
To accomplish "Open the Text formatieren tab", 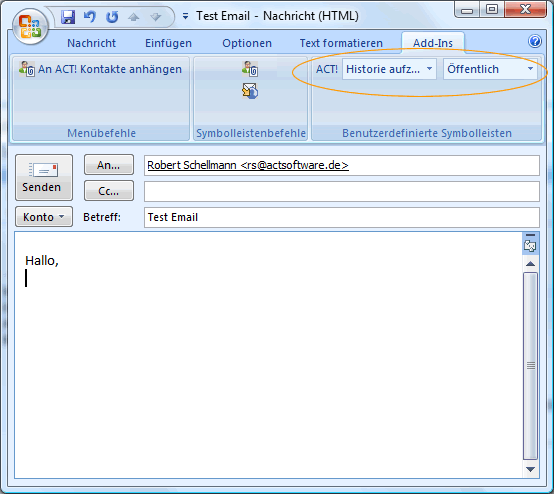I will 341,43.
